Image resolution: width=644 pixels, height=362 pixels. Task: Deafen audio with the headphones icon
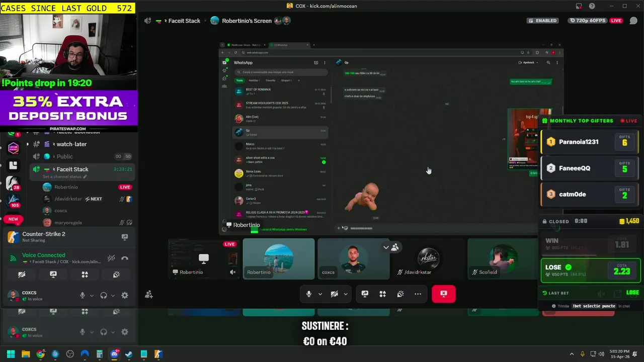point(104,296)
